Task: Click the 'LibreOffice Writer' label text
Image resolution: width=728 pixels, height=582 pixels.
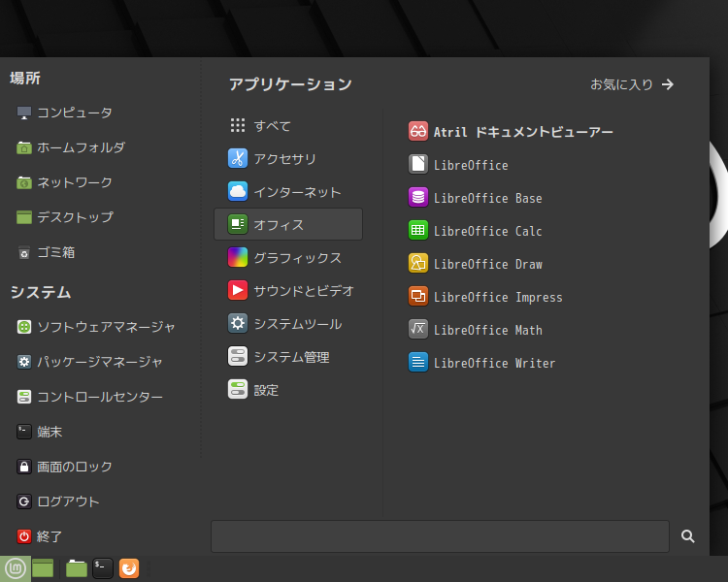Action: click(x=494, y=363)
